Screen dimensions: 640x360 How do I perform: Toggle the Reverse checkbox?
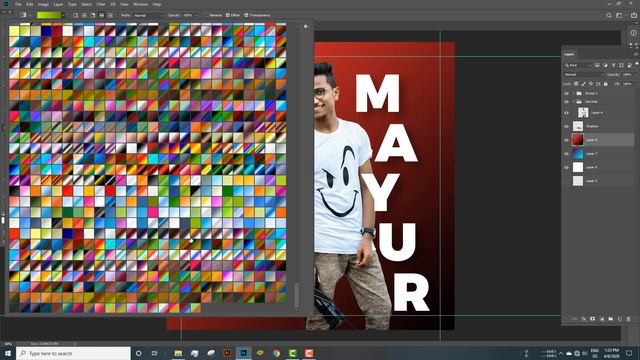pos(207,15)
